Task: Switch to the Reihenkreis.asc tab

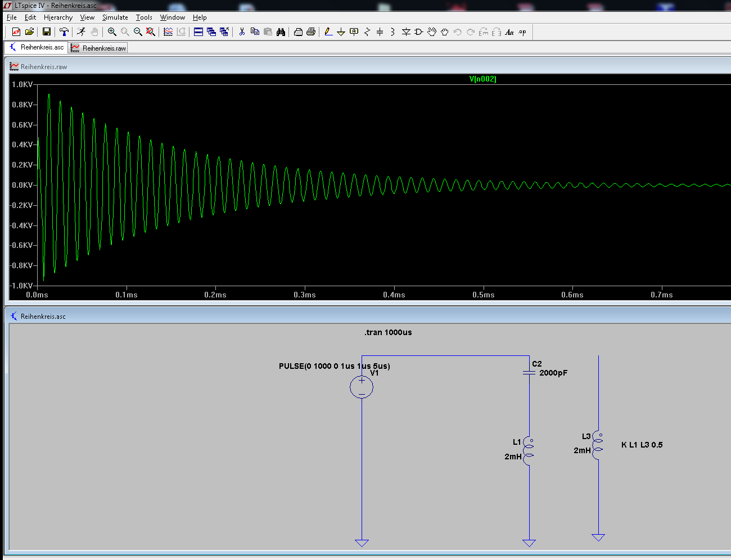Action: click(x=37, y=47)
